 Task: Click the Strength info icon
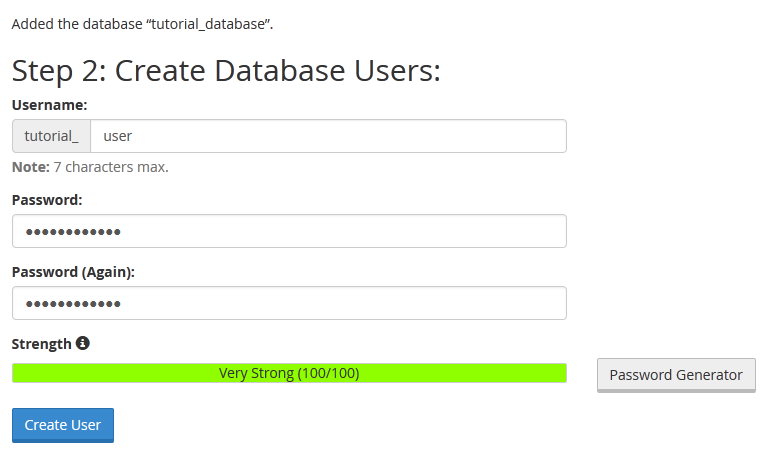pyautogui.click(x=83, y=343)
